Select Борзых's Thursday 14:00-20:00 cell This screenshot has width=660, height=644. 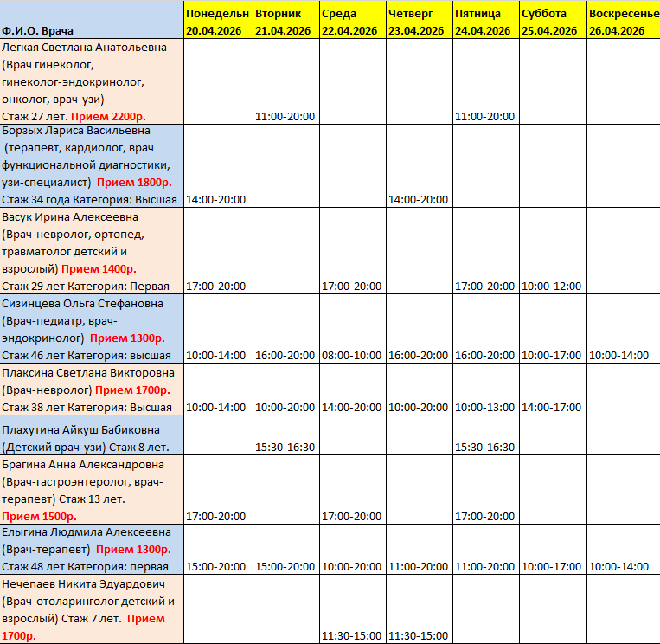point(419,200)
